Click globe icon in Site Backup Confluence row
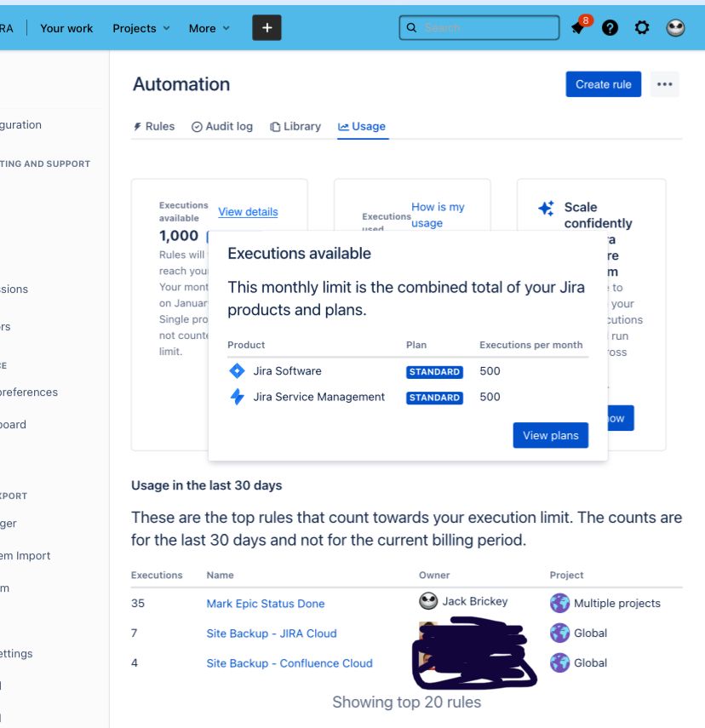This screenshot has width=705, height=728. 559,662
